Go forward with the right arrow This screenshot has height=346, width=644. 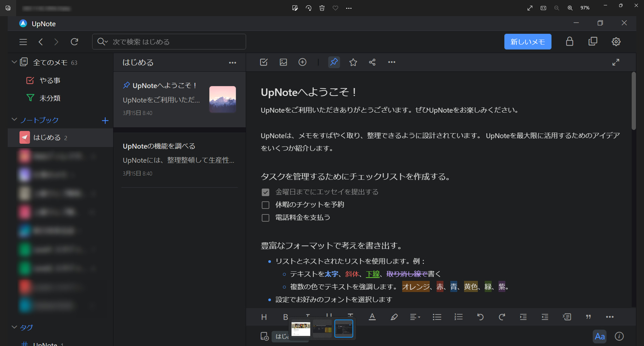tap(56, 42)
